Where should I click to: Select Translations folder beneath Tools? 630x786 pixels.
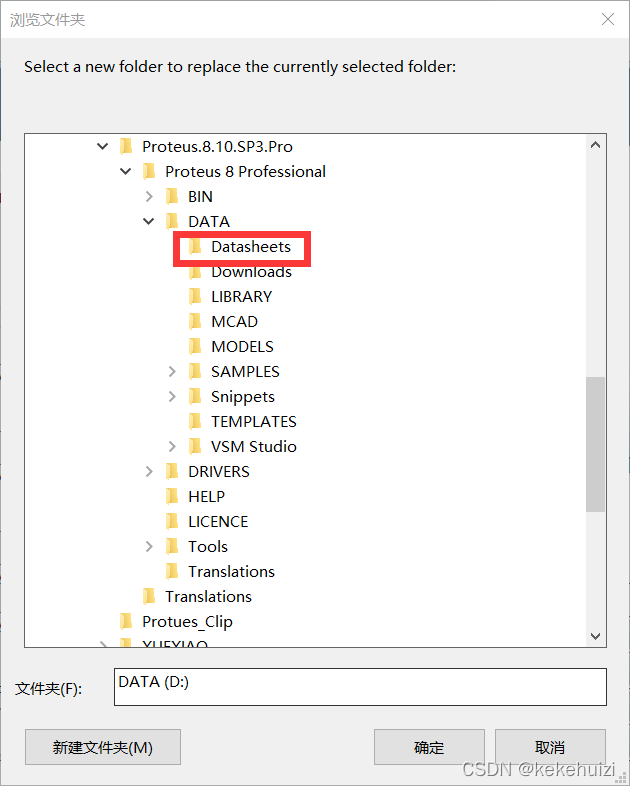tap(232, 571)
